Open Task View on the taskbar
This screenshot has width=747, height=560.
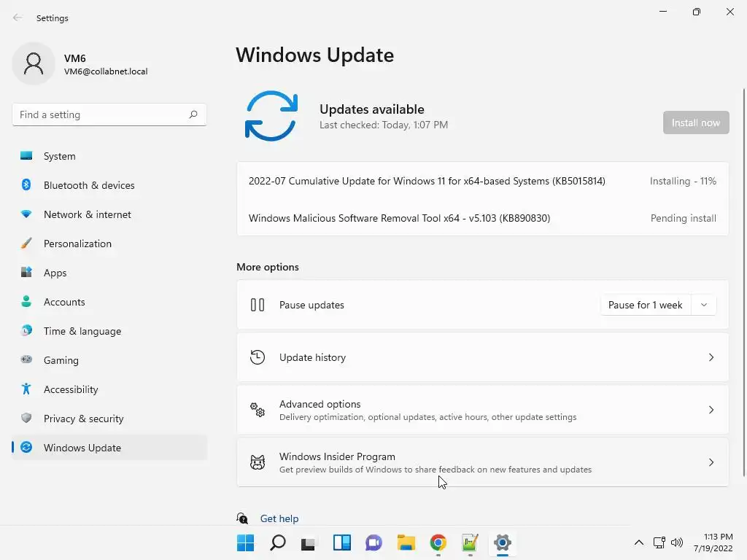click(x=308, y=543)
